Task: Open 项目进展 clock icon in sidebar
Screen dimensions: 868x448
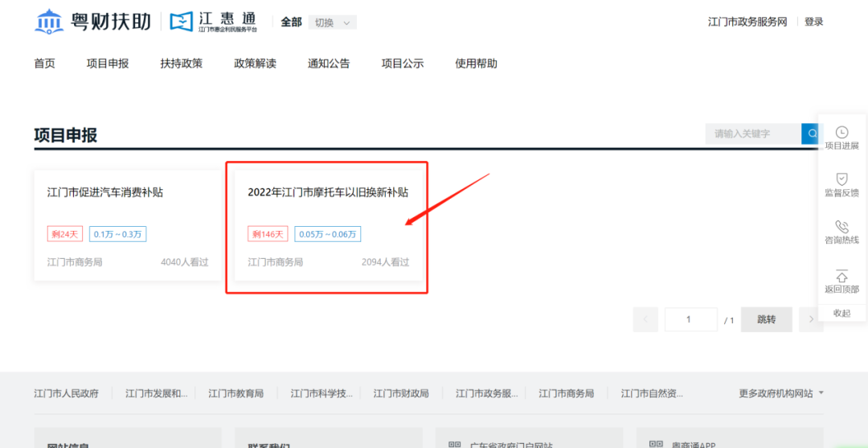Action: pos(841,132)
